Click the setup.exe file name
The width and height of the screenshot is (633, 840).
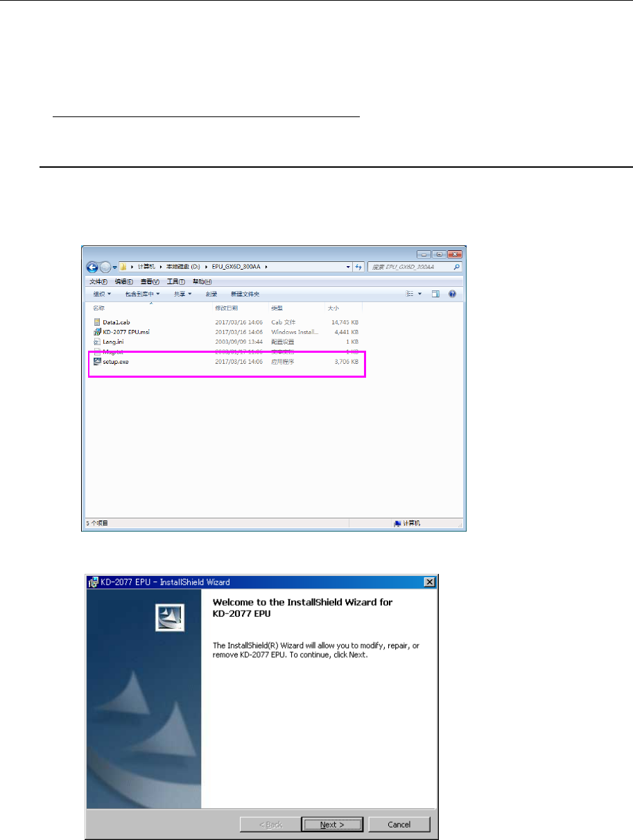115,361
